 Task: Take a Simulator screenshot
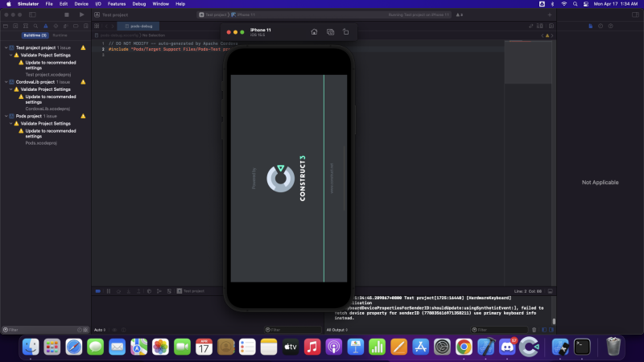tap(330, 32)
